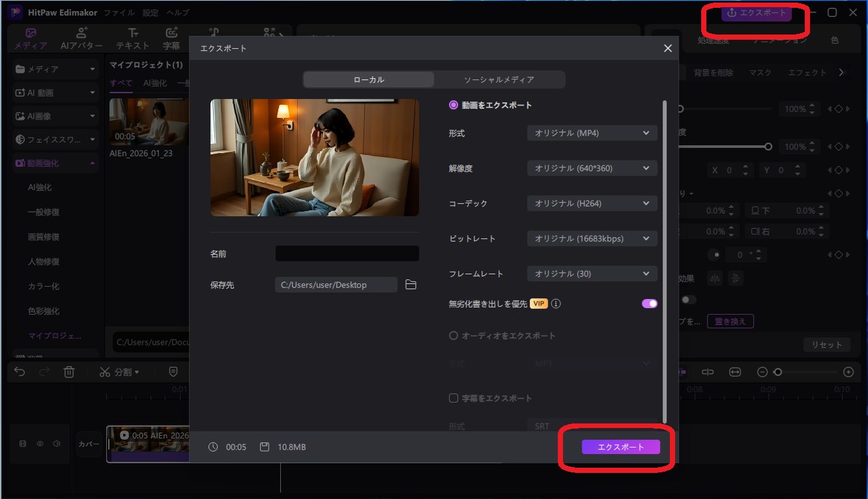868x499 pixels.
Task: Click the undo icon above the timeline
Action: coord(19,371)
